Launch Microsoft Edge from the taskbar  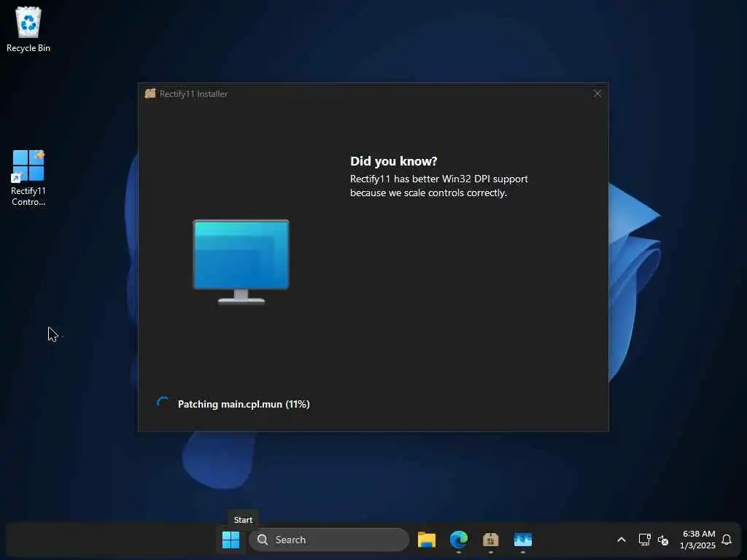pos(458,540)
